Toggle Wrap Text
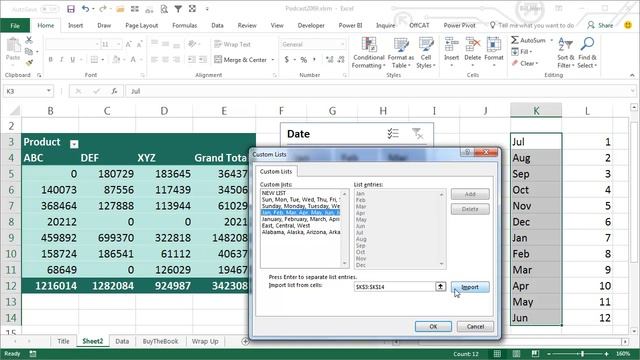 pos(233,44)
